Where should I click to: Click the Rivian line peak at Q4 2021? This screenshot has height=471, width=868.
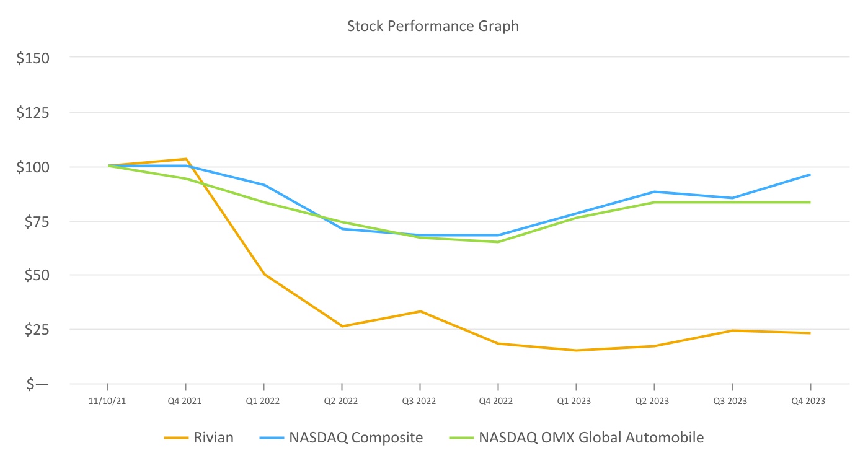(185, 159)
